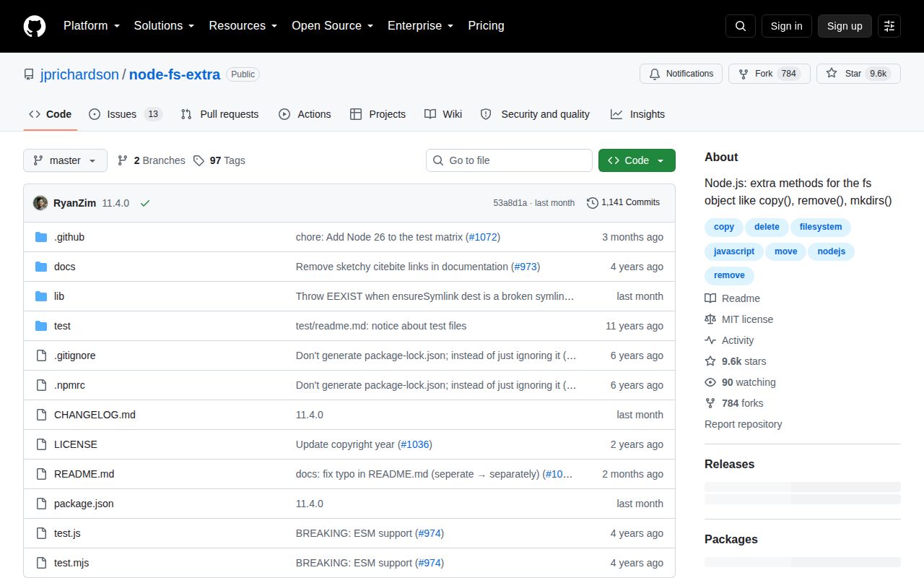
Task: Click the Fork icon
Action: click(744, 74)
